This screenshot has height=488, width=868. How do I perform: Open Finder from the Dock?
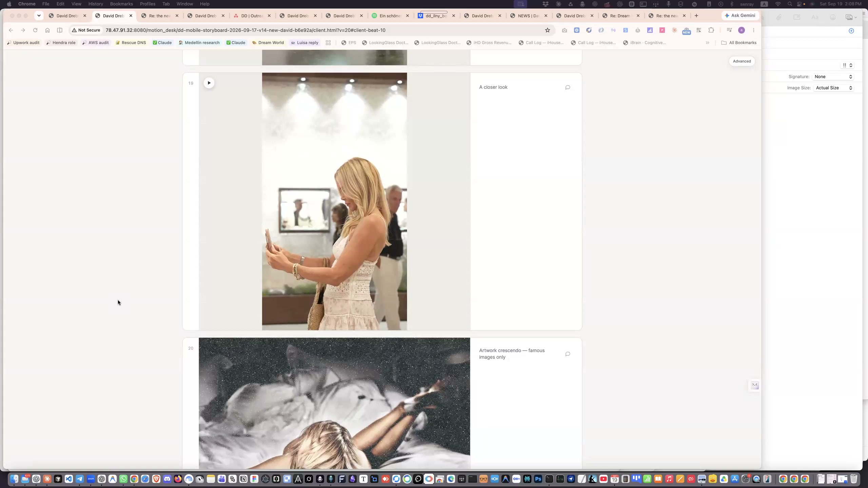(x=14, y=479)
